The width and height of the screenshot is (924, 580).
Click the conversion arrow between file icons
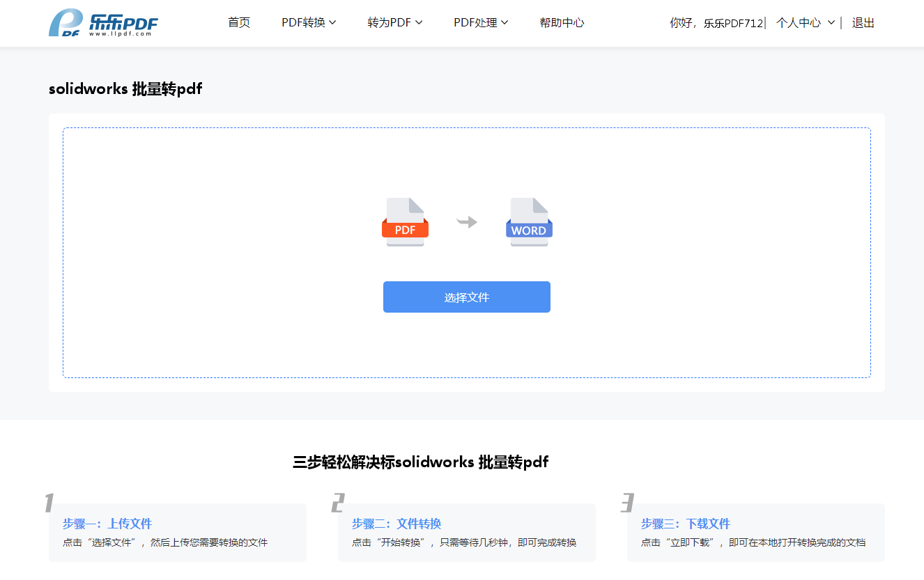(x=467, y=222)
